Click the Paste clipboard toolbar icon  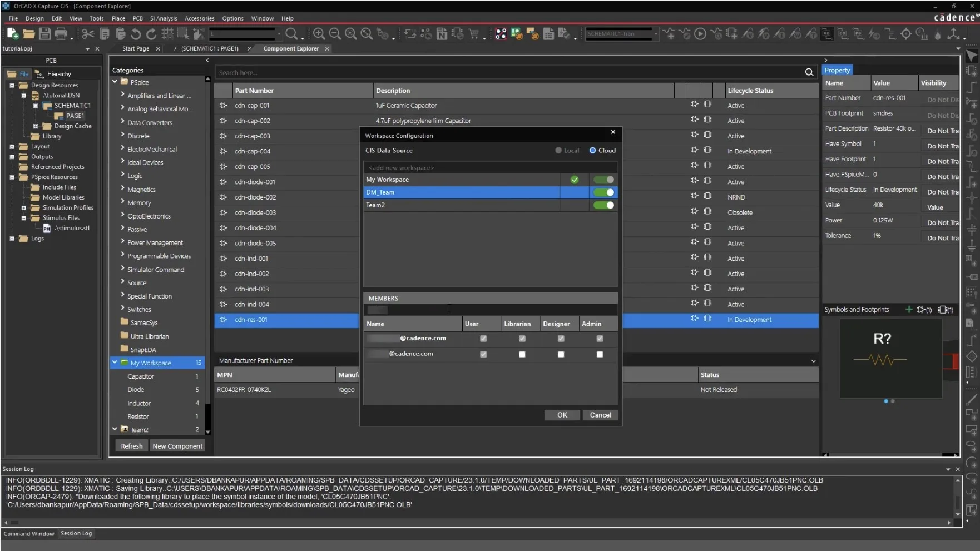(x=120, y=34)
